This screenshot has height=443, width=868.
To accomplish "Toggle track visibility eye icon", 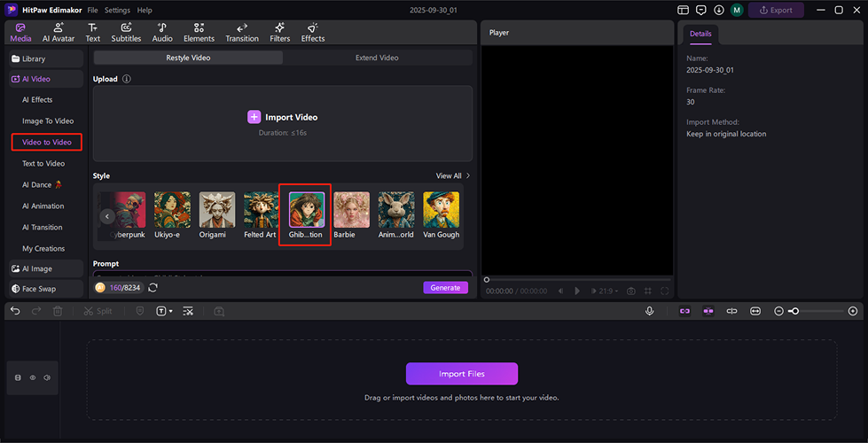I will [32, 377].
